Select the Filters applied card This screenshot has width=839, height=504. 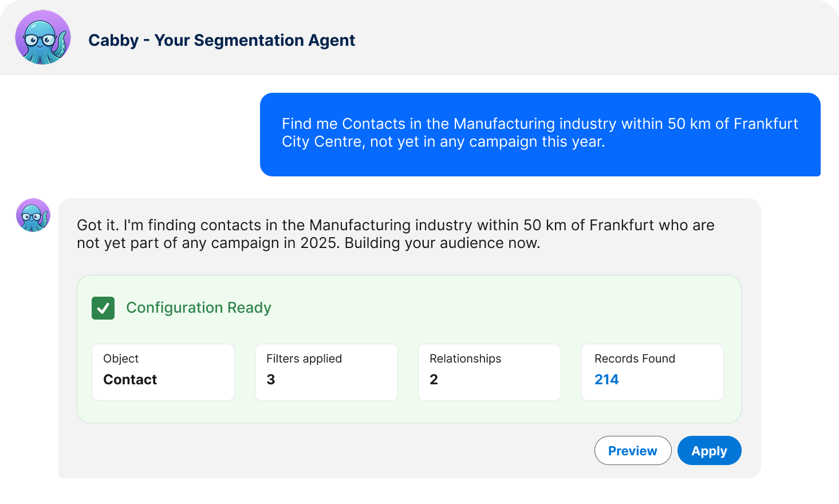coord(326,372)
